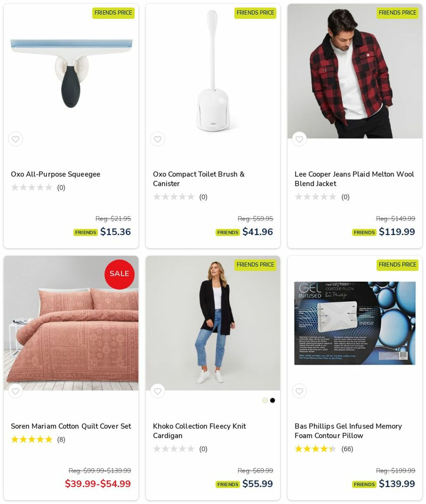View the pink quilt cover bedroom photo
This screenshot has height=504, width=426.
[x=71, y=323]
